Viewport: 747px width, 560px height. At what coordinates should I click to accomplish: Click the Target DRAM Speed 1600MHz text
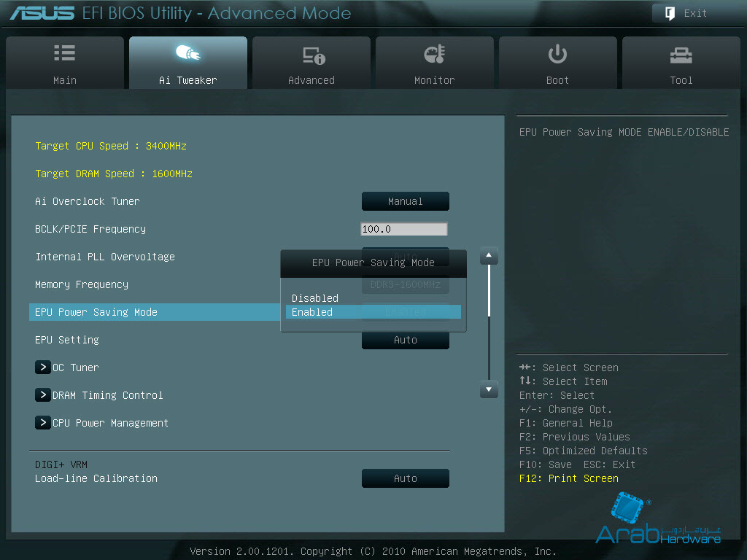point(113,174)
